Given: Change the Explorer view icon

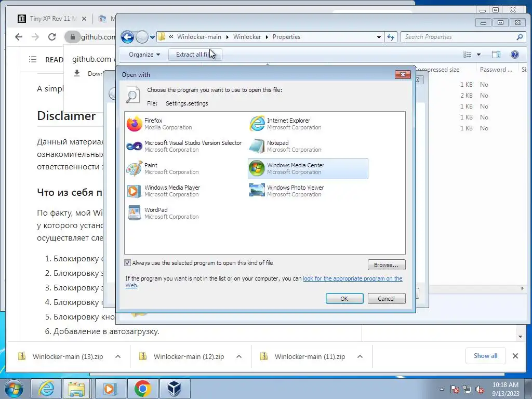Looking at the screenshot, I should point(468,54).
